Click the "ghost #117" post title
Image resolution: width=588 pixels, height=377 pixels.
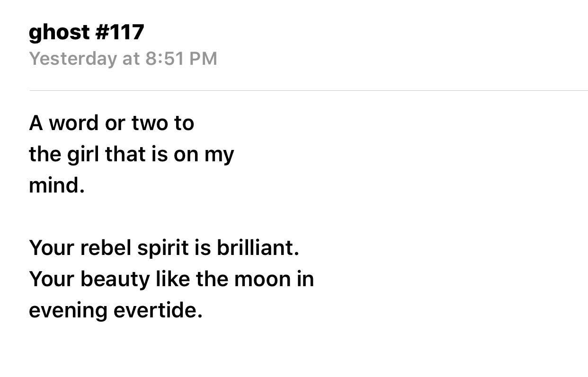click(86, 32)
